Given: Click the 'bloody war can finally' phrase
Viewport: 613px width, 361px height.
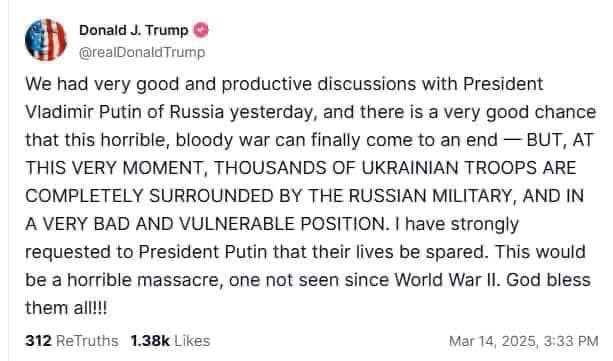Looking at the screenshot, I should pos(268,140).
